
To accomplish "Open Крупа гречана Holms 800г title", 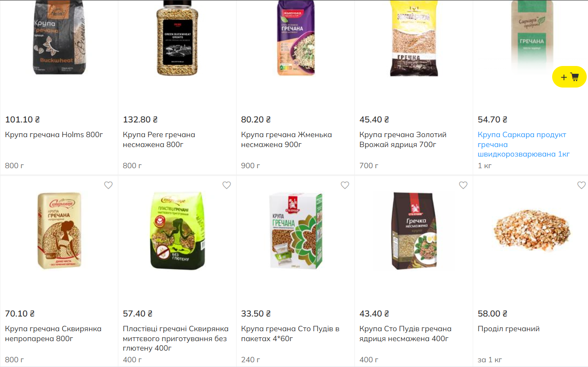I will tap(54, 135).
